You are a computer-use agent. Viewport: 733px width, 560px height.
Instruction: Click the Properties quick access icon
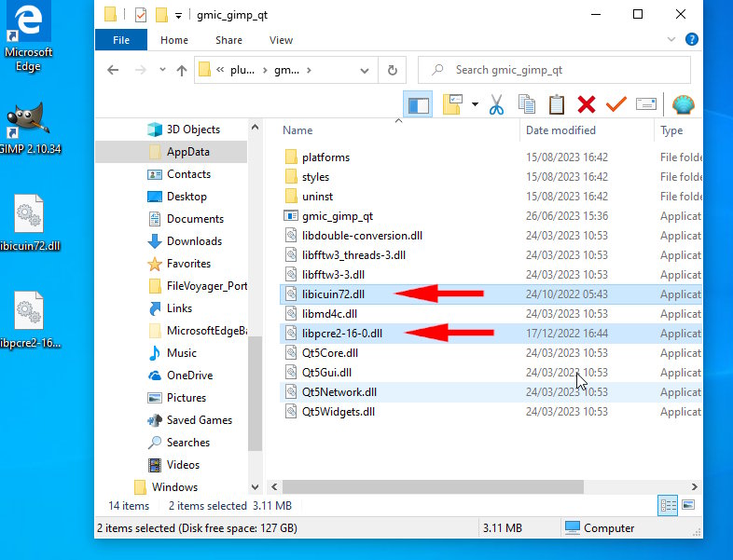pyautogui.click(x=141, y=15)
